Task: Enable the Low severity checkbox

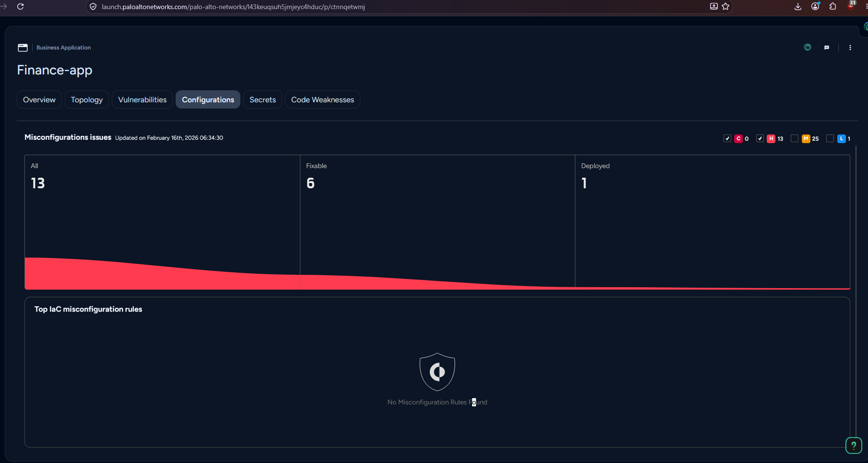Action: [830, 139]
